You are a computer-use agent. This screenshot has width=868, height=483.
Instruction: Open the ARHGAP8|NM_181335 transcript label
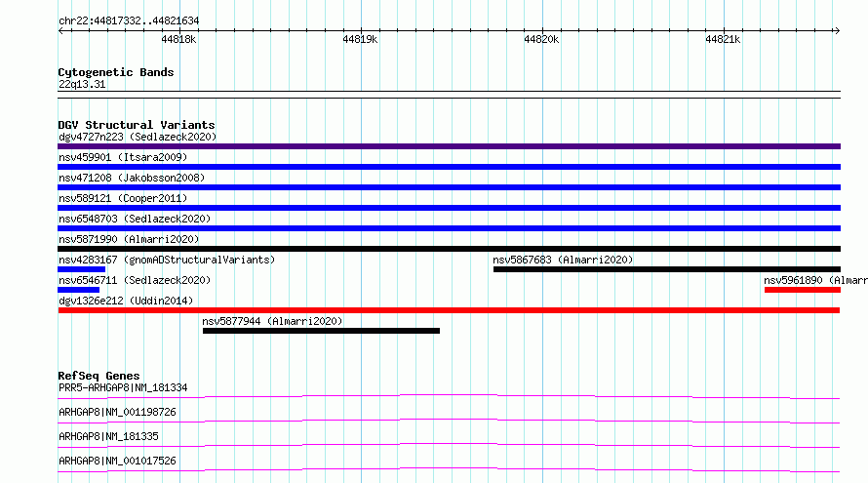pos(108,436)
